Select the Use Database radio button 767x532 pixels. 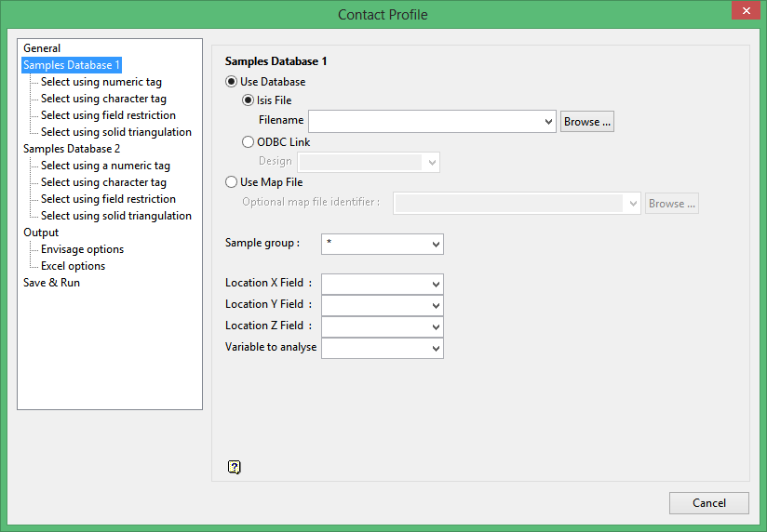(232, 82)
